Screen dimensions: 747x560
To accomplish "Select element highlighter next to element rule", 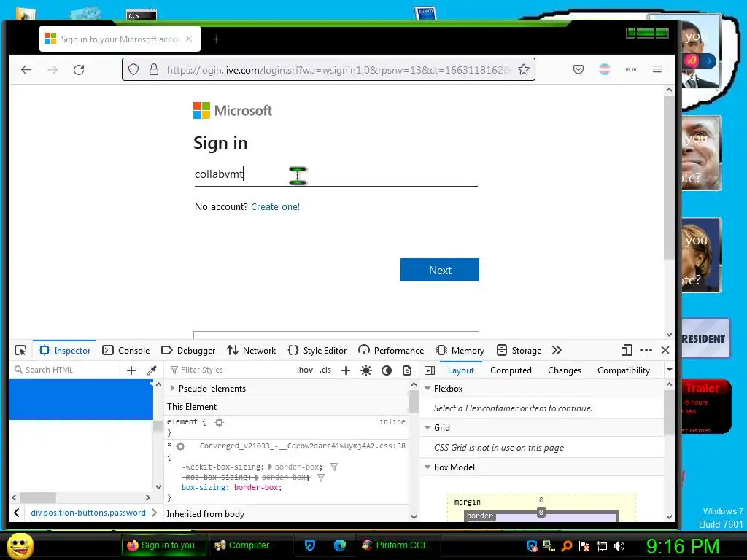I will pyautogui.click(x=219, y=422).
